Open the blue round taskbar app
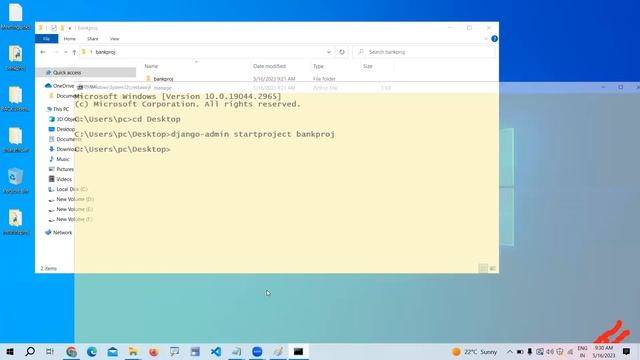The image size is (640, 360). [257, 351]
